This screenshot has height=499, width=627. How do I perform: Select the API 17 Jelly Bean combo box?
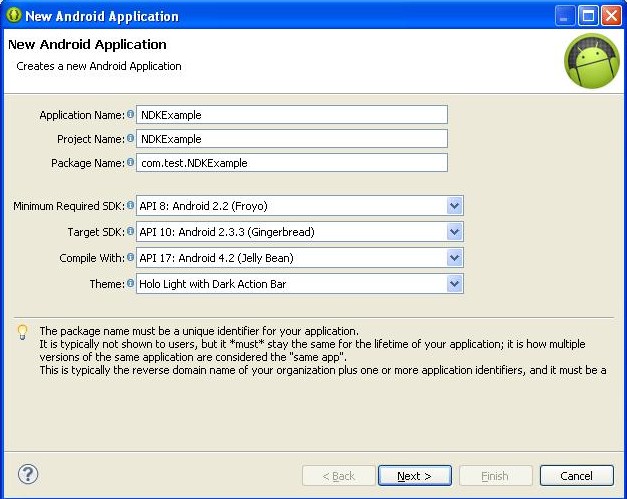pos(300,258)
